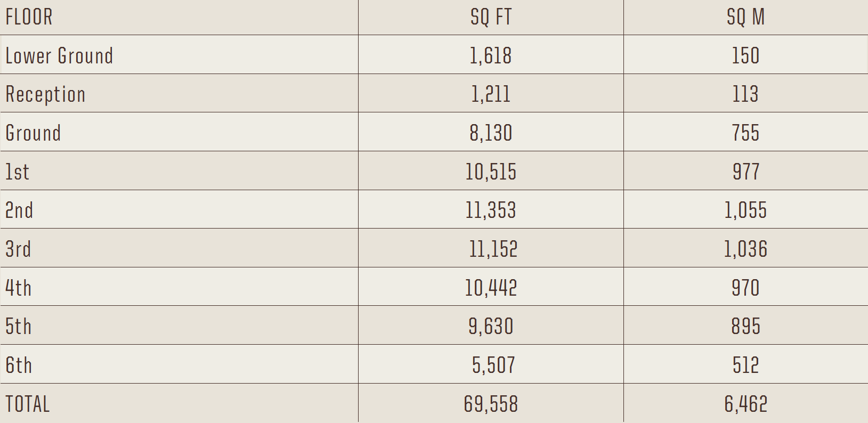Select the Reception floor cell

[x=45, y=94]
